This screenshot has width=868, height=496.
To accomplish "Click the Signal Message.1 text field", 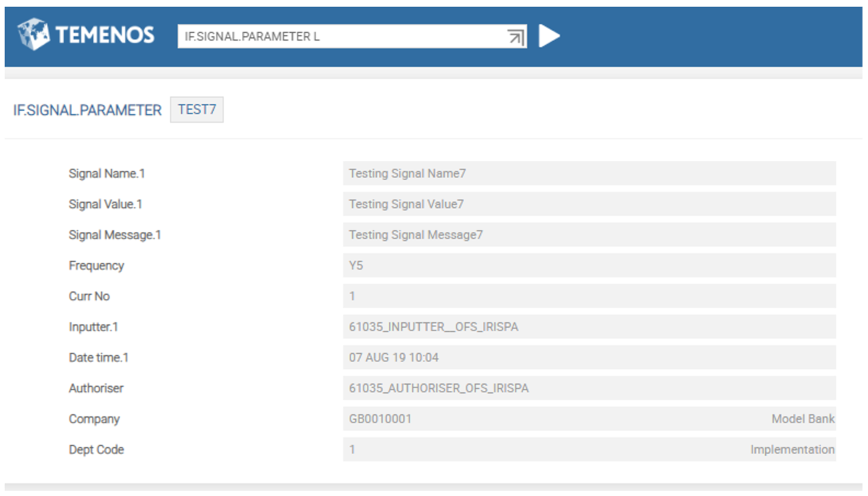I will pos(588,235).
